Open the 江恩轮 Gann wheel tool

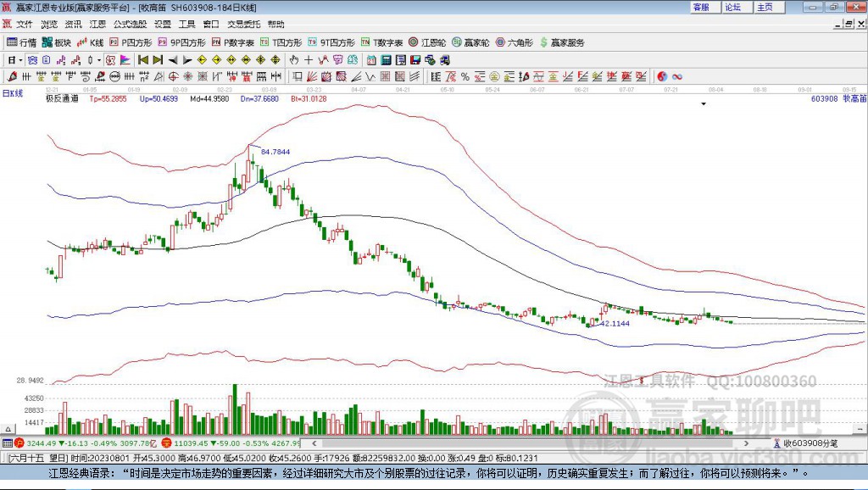(427, 42)
